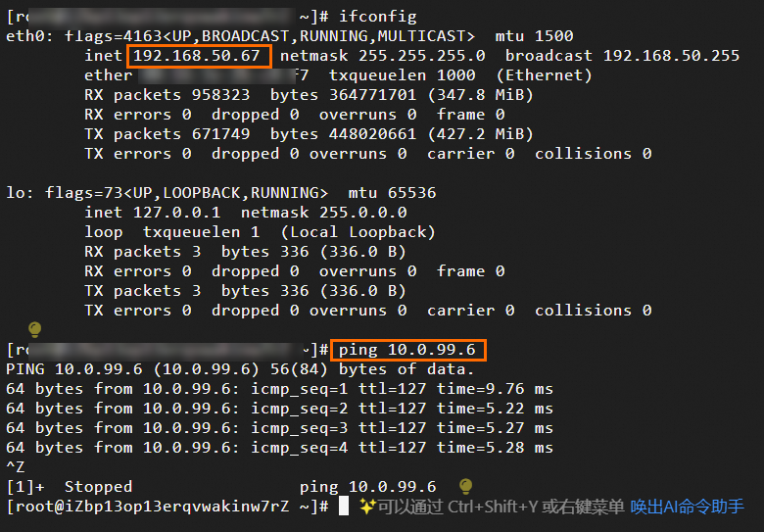The image size is (764, 532).
Task: Click the netmask value 255.0.0.0
Action: pyautogui.click(x=363, y=213)
